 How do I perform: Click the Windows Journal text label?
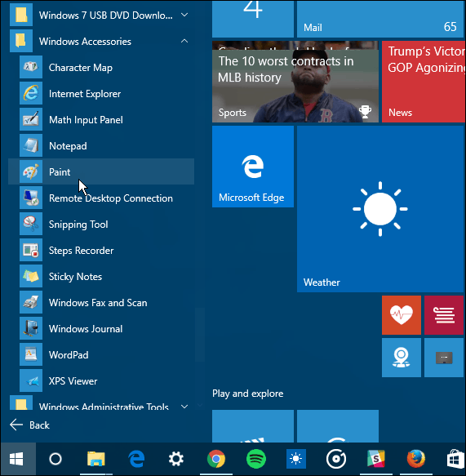point(86,328)
